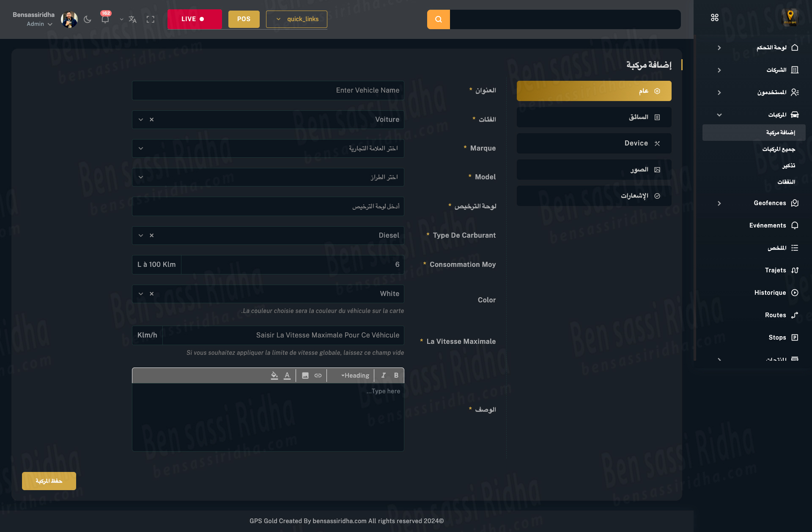This screenshot has height=532, width=812.
Task: Toggle dark mode with the moon icon
Action: coord(88,19)
